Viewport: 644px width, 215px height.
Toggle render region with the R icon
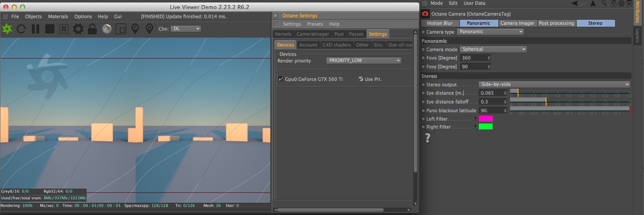[x=64, y=29]
